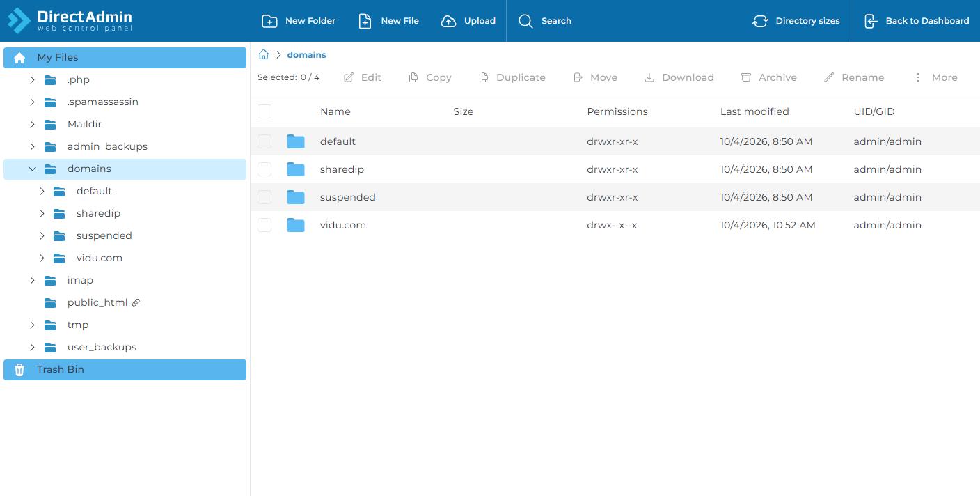Screen dimensions: 980x496
Task: Open the My Files section
Action: [x=125, y=58]
